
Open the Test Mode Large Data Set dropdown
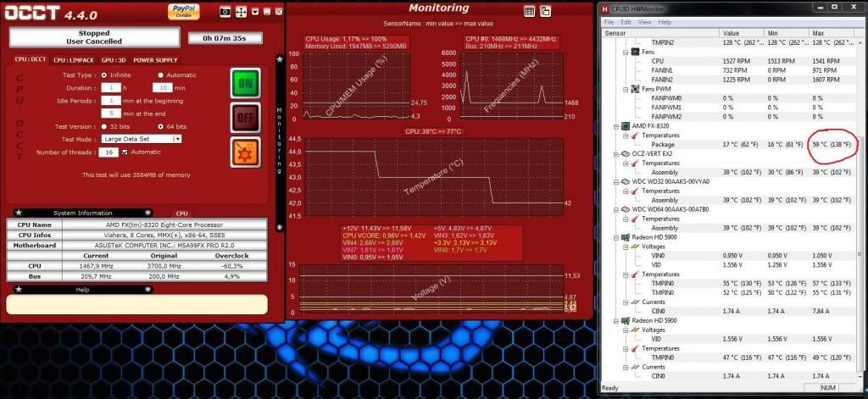pos(142,139)
